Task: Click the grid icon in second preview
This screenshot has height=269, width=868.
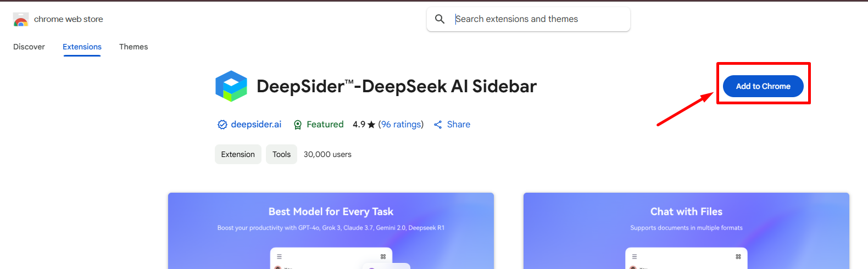Action: point(738,256)
